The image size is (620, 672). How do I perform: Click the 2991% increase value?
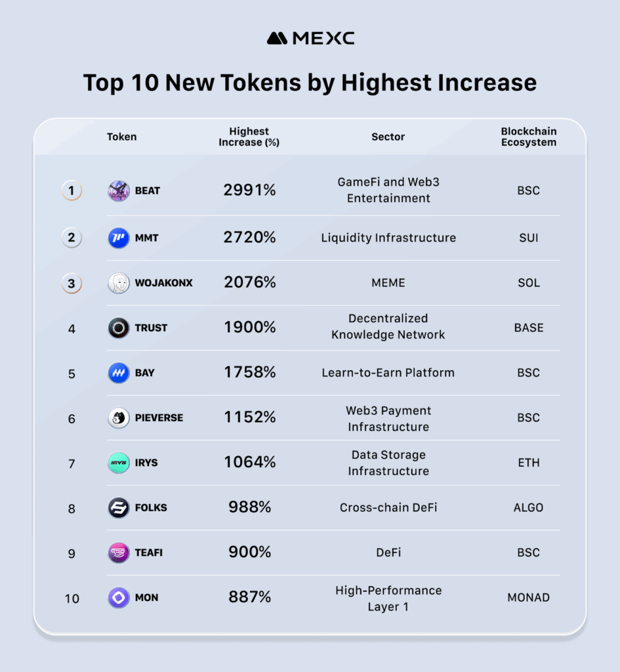[x=249, y=190]
